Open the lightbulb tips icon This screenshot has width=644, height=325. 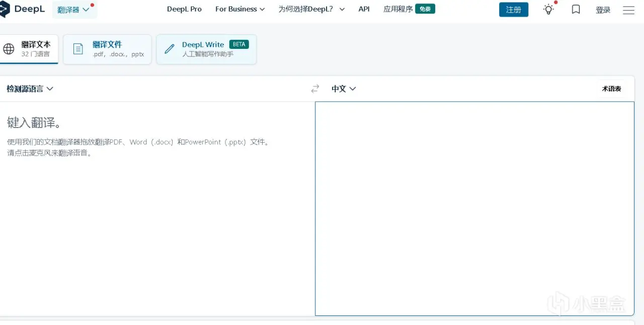point(549,9)
